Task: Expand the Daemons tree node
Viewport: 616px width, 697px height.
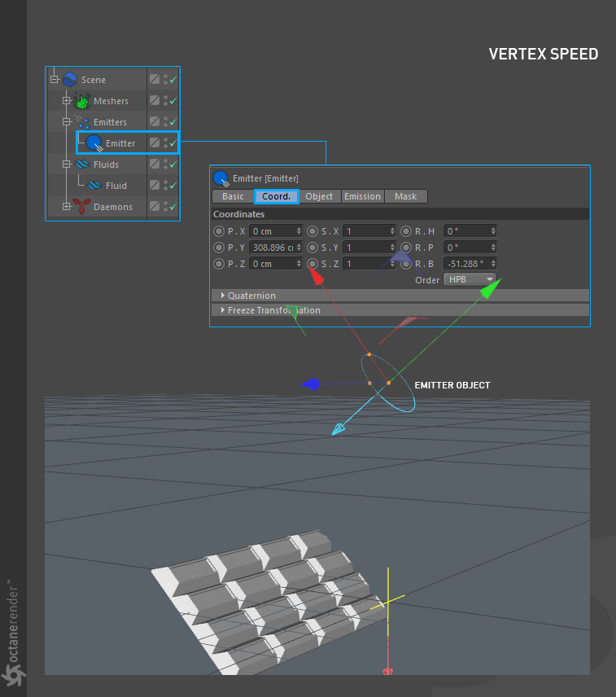Action: [66, 207]
